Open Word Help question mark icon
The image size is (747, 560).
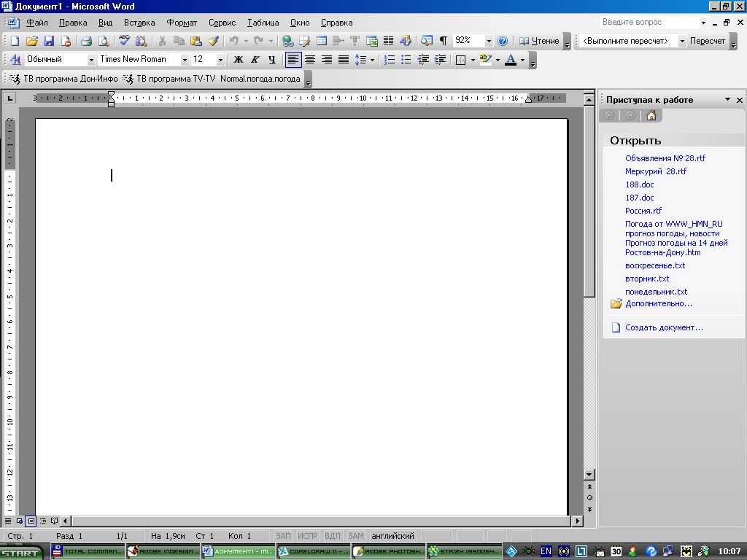[x=502, y=41]
